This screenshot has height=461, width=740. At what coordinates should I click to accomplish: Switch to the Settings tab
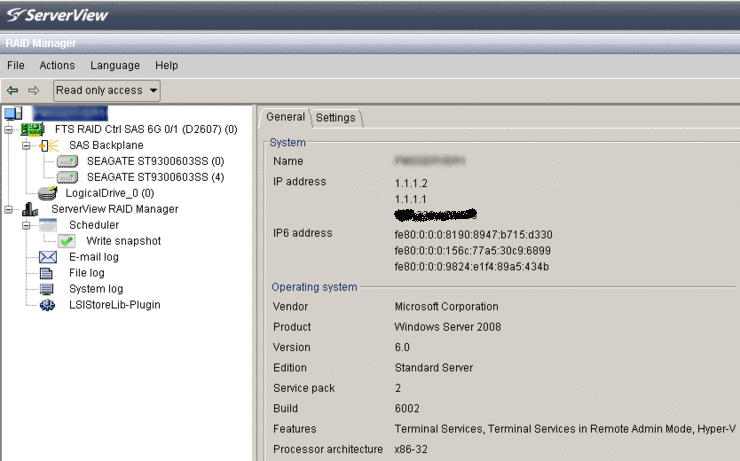pos(335,118)
